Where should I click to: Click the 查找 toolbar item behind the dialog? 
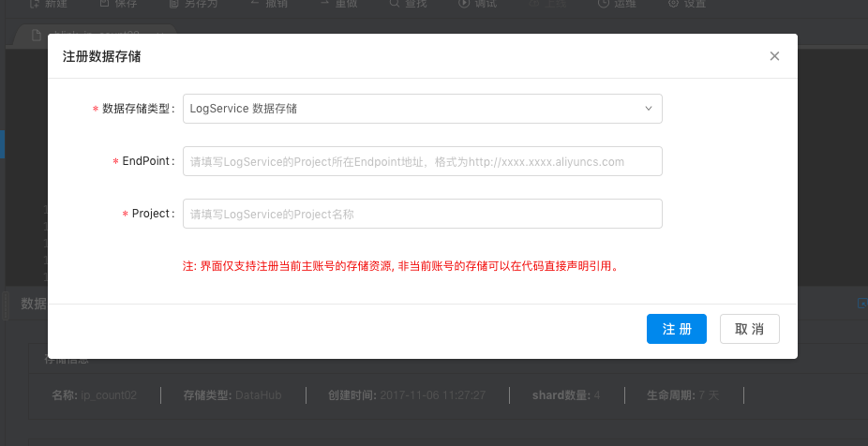pyautogui.click(x=408, y=4)
